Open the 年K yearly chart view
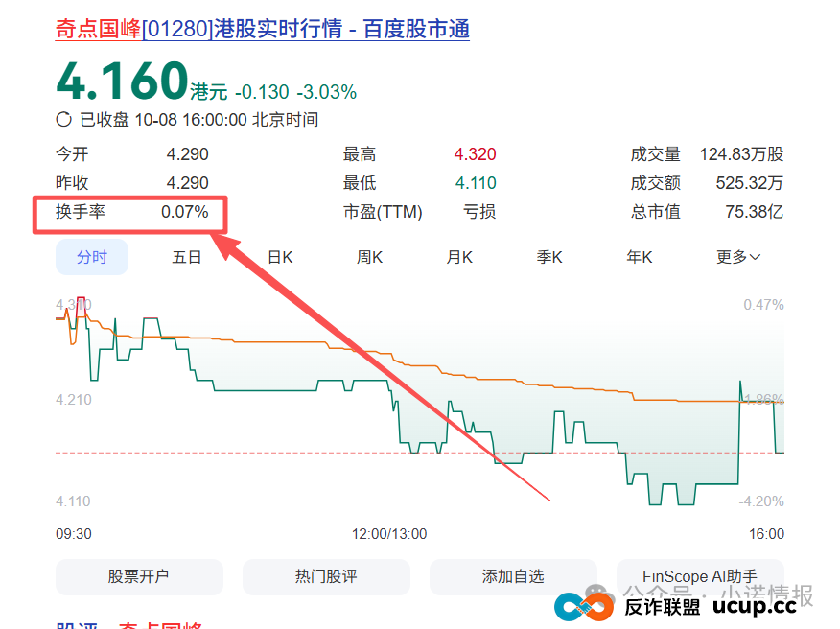 point(639,257)
